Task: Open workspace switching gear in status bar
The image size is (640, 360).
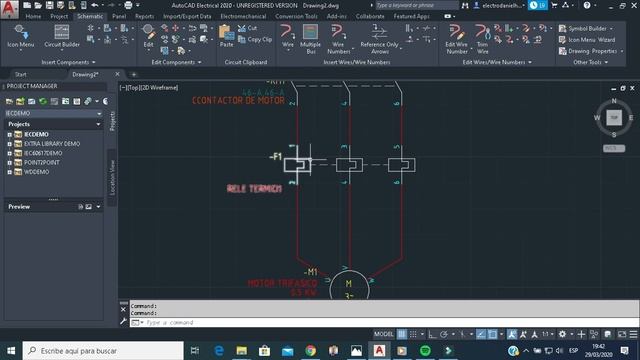Action: pyautogui.click(x=562, y=334)
